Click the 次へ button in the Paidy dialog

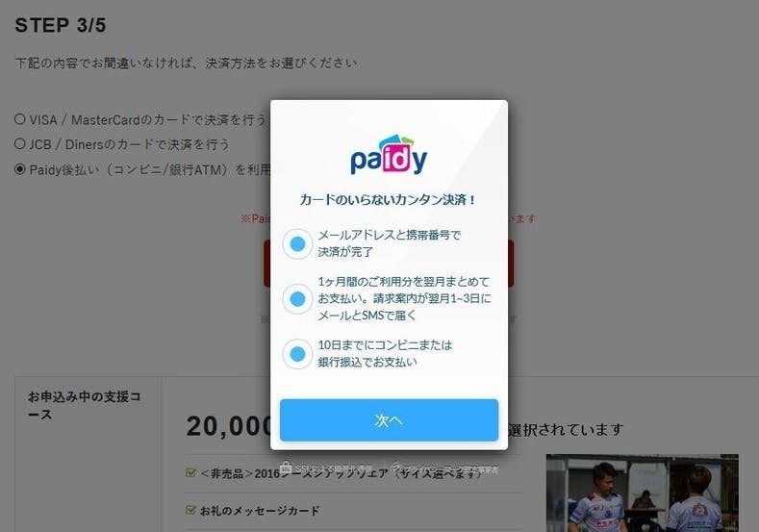[389, 419]
